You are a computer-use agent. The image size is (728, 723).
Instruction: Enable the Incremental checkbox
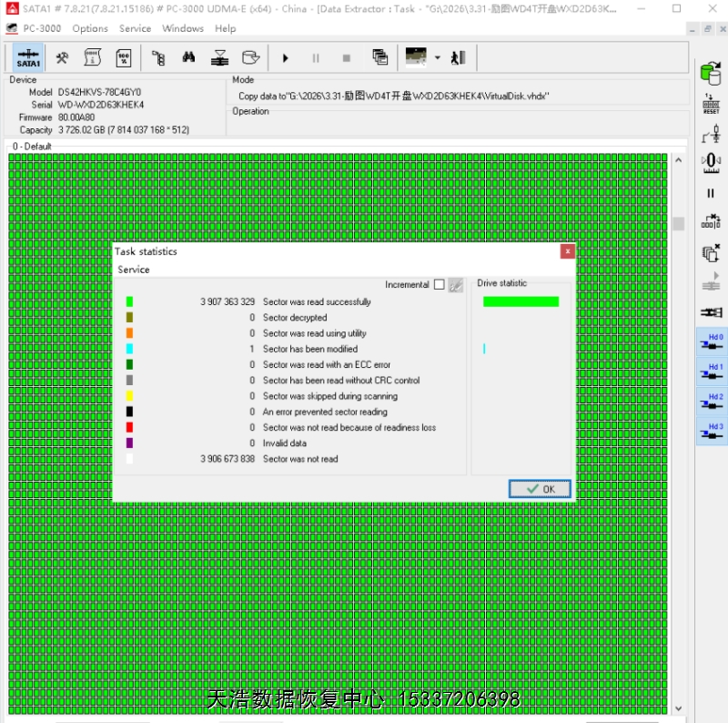pos(440,285)
